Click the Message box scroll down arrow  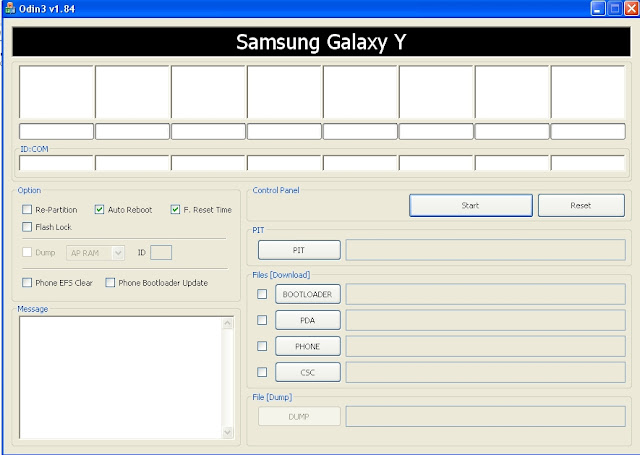point(228,432)
